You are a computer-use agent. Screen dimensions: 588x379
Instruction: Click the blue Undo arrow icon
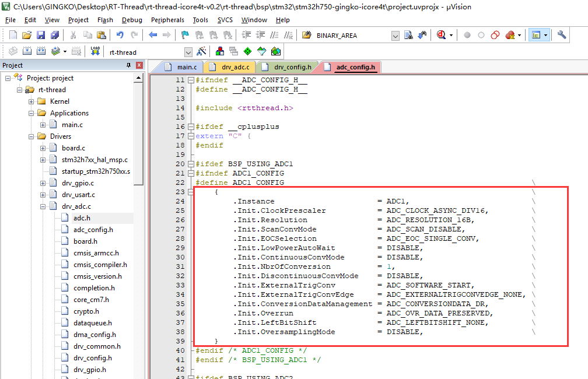(120, 35)
